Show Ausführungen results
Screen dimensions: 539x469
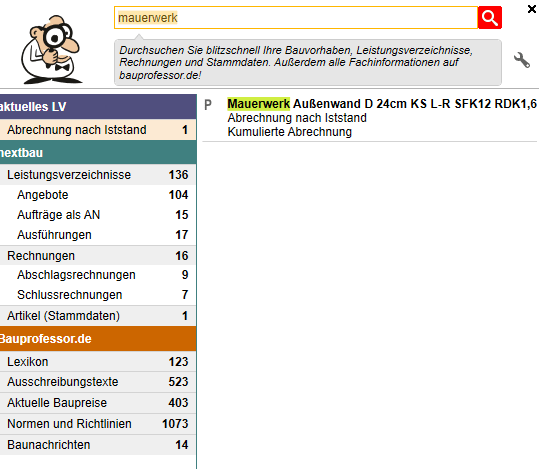click(x=98, y=235)
